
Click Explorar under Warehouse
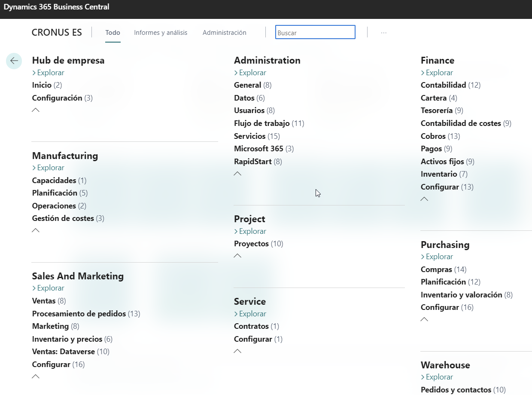[x=437, y=377]
